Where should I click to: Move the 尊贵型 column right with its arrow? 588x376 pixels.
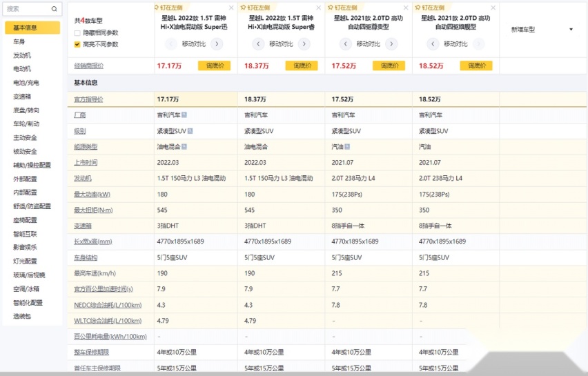391,44
